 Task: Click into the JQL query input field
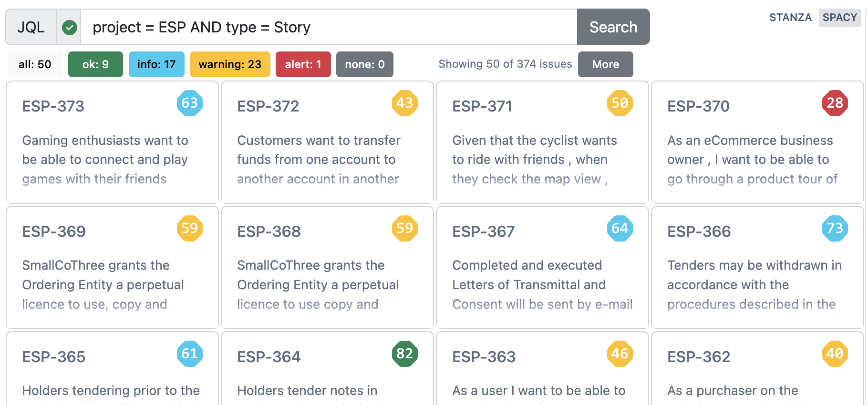tap(329, 27)
